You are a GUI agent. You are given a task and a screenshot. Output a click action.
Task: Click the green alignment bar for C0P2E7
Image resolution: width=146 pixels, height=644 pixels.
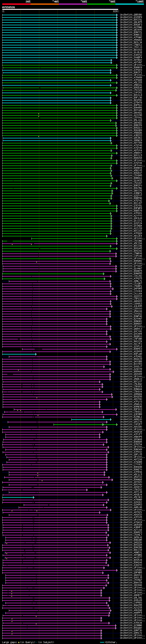point(86,424)
